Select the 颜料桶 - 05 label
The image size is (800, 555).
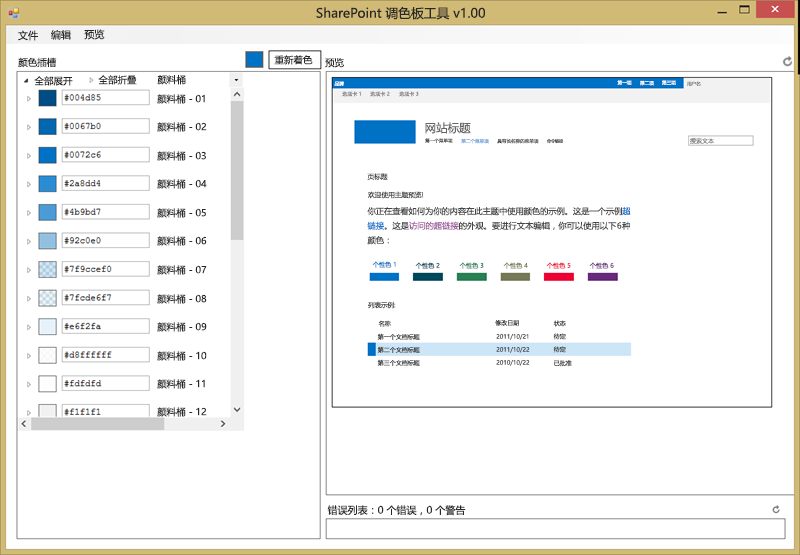point(182,213)
